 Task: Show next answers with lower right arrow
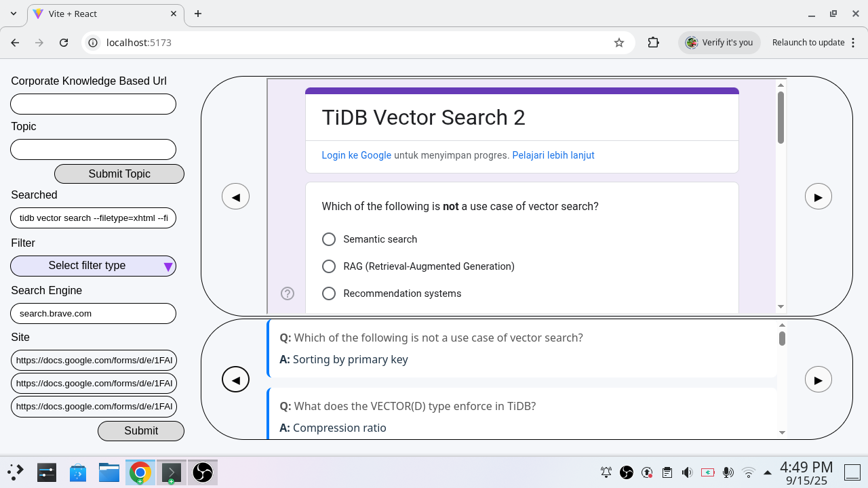[818, 380]
